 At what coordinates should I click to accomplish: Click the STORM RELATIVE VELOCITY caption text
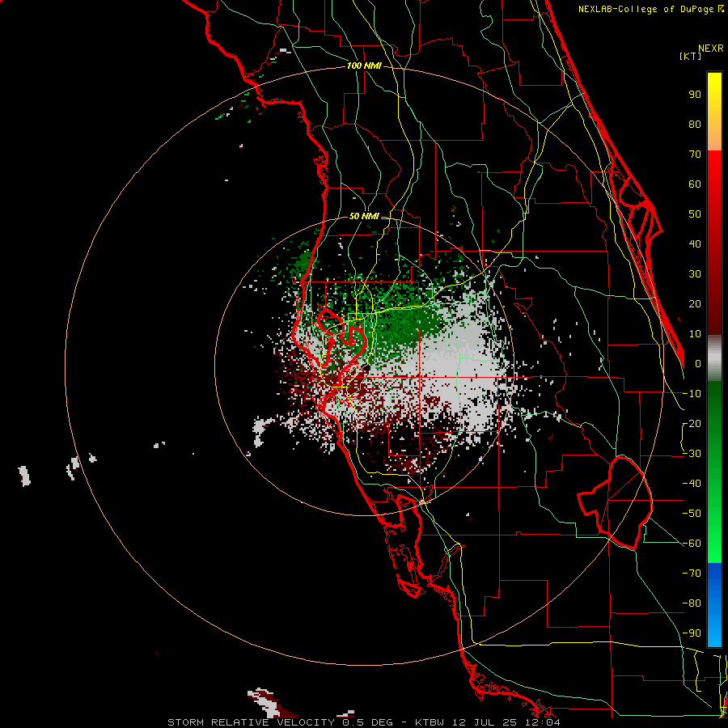click(x=251, y=722)
